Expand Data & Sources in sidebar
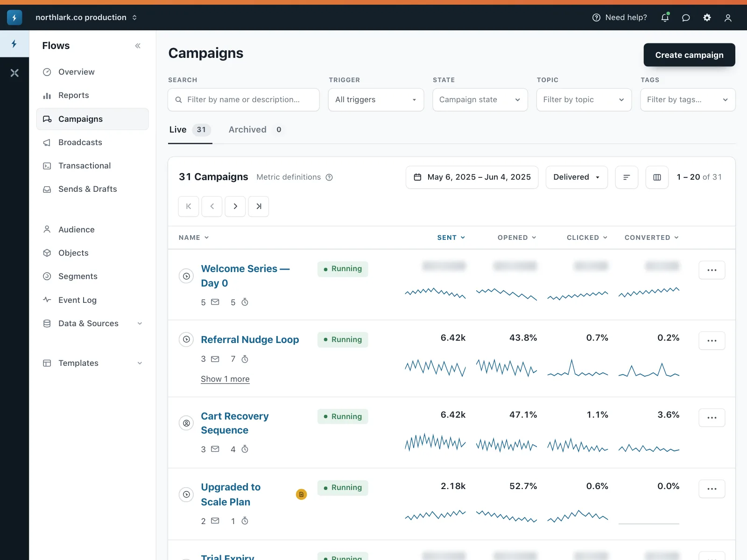Image resolution: width=747 pixels, height=560 pixels. point(92,323)
